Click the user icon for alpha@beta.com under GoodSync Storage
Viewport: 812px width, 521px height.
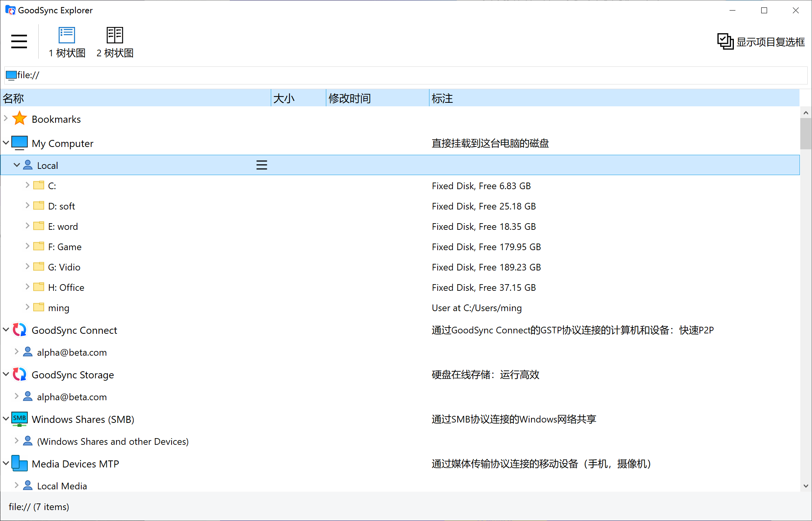[x=28, y=396]
